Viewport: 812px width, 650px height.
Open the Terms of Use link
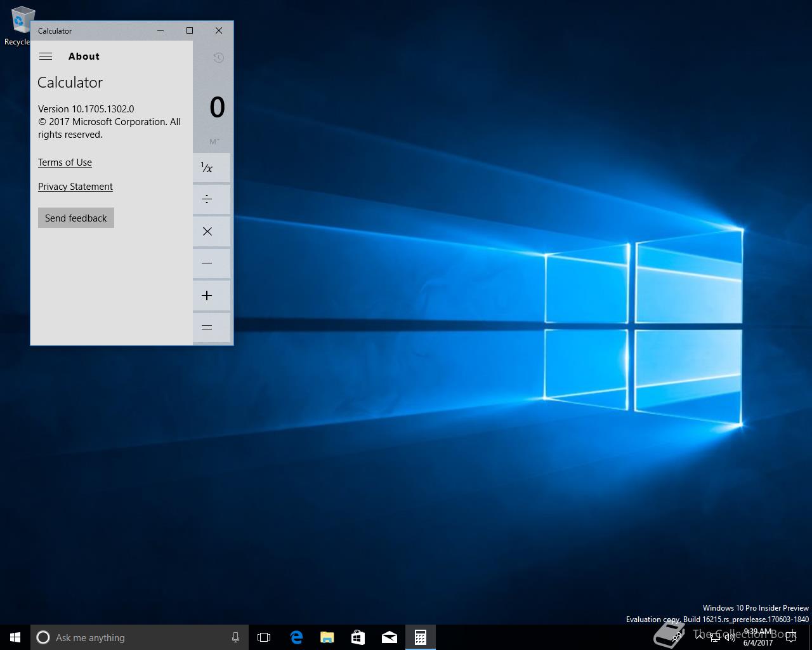[65, 162]
